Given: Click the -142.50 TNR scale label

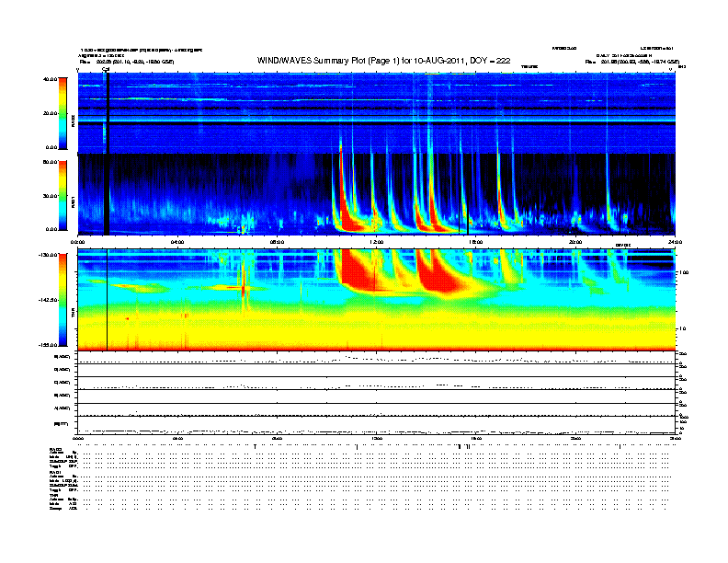Looking at the screenshot, I should (49, 300).
